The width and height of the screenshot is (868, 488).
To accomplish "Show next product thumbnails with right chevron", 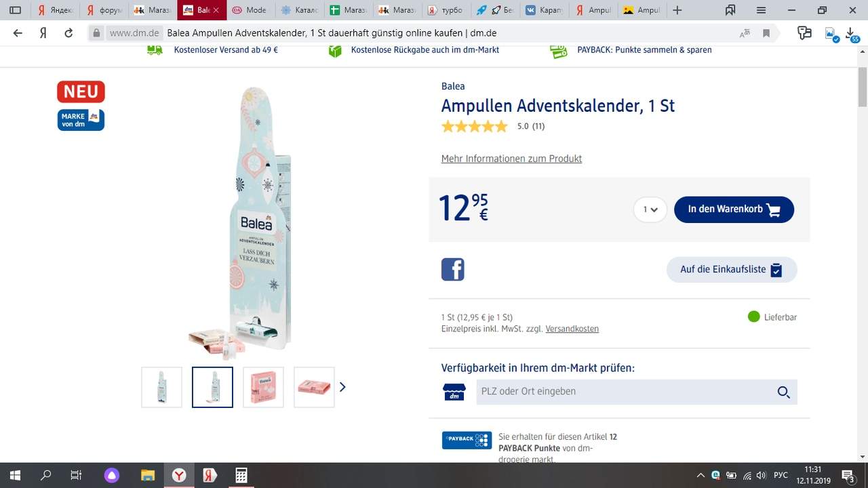I will [x=342, y=387].
